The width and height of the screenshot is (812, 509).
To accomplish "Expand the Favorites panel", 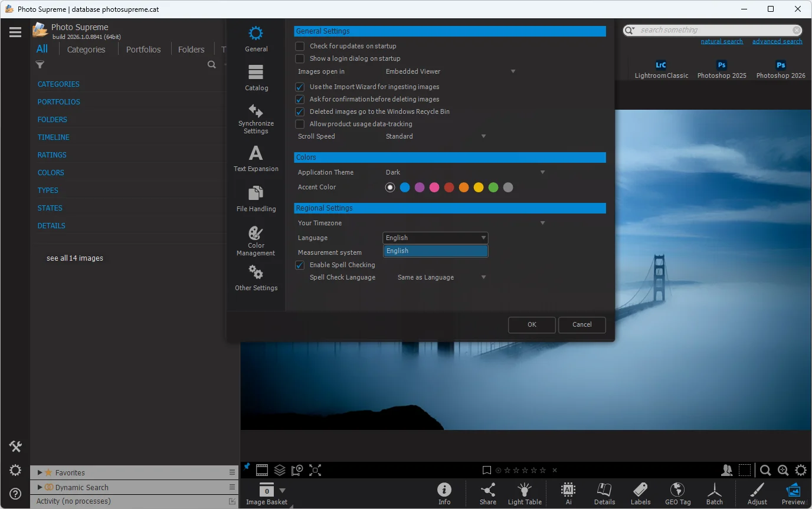I will (x=40, y=472).
